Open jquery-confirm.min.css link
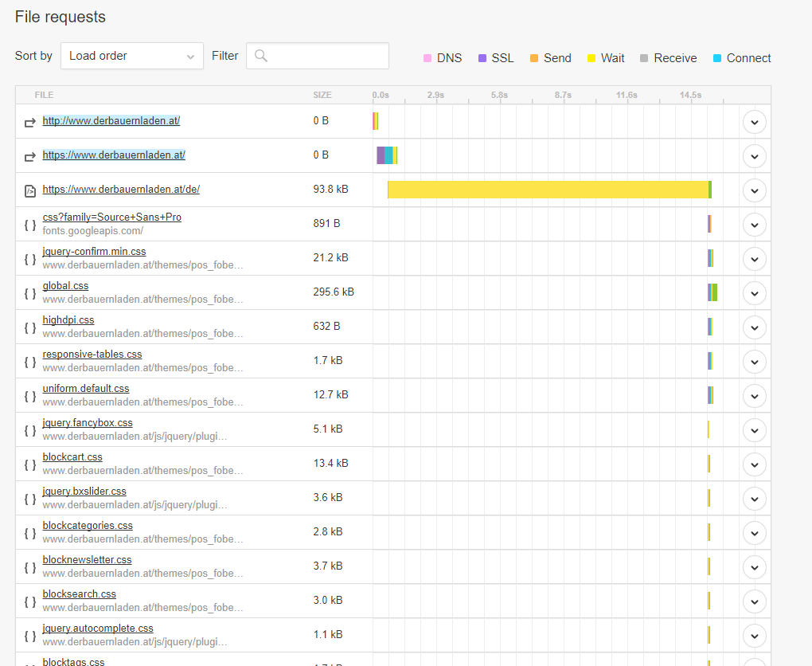This screenshot has width=812, height=666. pos(94,252)
